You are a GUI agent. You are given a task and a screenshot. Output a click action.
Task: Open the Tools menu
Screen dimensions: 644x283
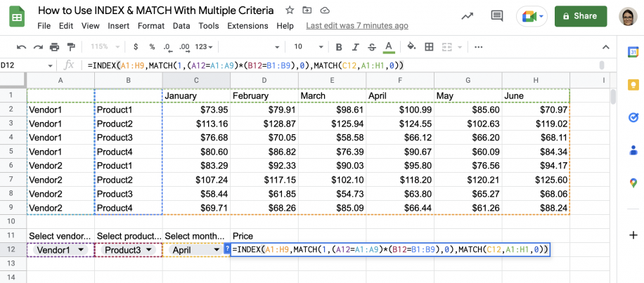click(x=209, y=26)
